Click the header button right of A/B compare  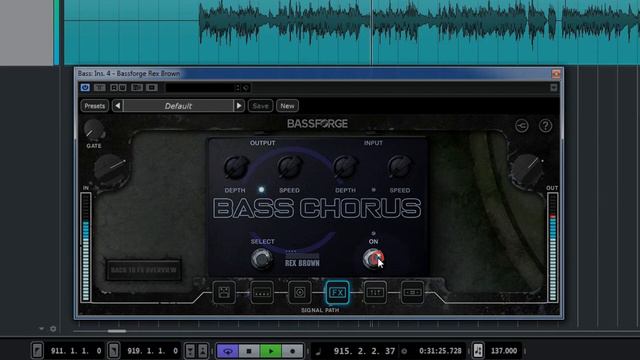tap(151, 87)
